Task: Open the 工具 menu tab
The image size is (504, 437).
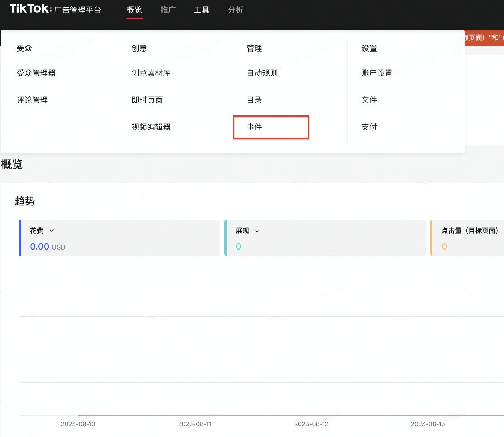Action: [201, 10]
